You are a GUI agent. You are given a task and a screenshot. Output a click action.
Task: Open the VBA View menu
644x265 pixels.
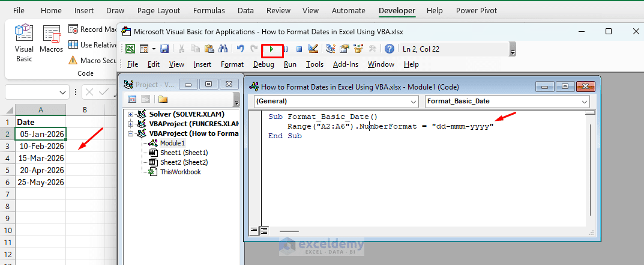[176, 64]
